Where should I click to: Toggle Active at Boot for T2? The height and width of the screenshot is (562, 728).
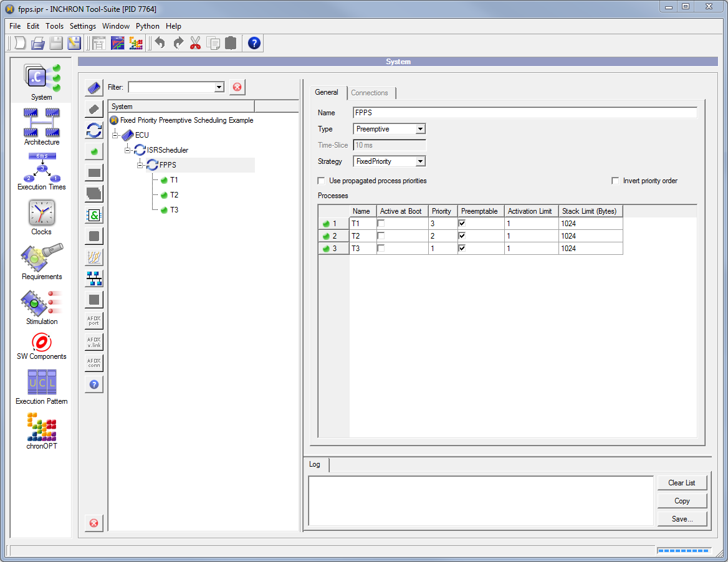click(381, 236)
